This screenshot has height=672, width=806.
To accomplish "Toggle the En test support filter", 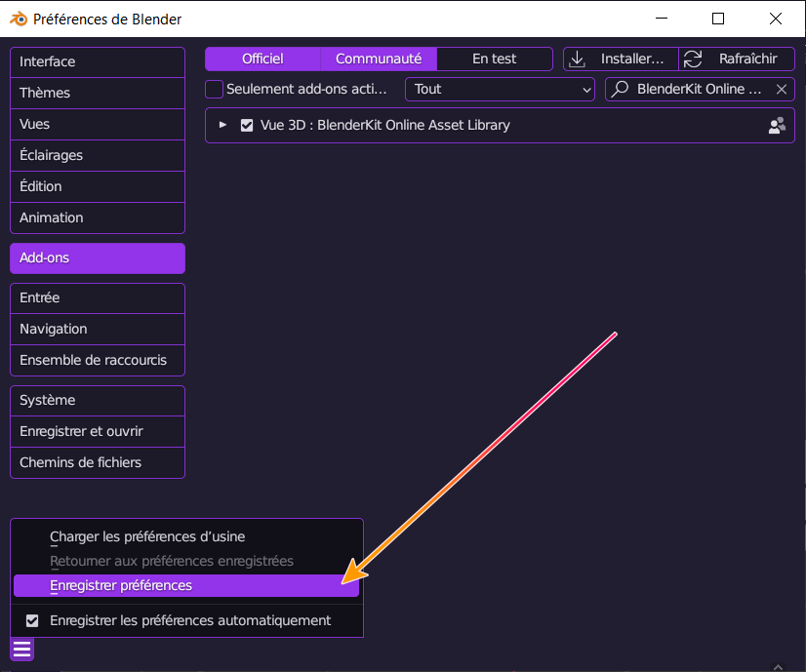I will point(495,59).
